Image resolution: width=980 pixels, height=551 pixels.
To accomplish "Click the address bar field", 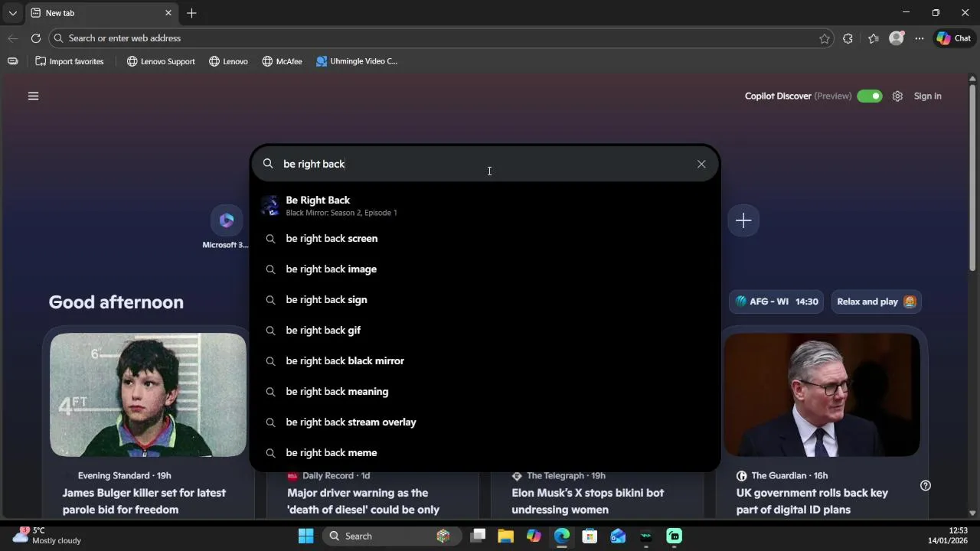I will (x=440, y=38).
